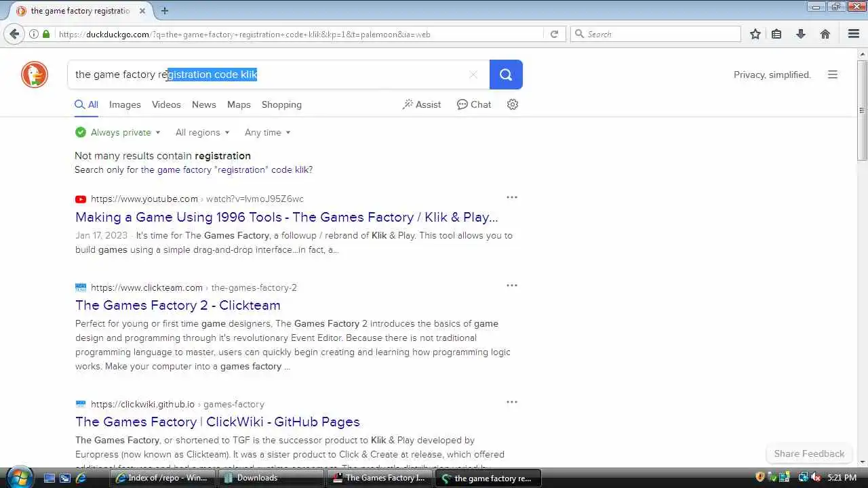Open The Games Factory 2 - Clickteam result
Screen dimensions: 868x488
178,305
